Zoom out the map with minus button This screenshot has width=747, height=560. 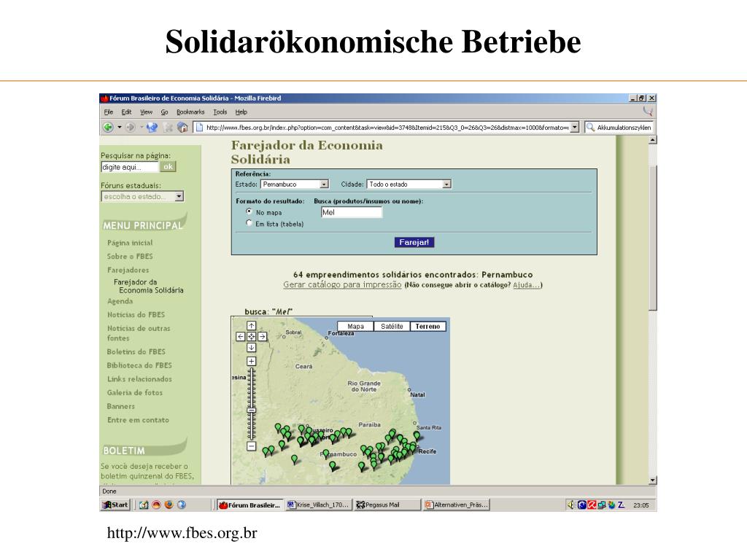pyautogui.click(x=252, y=446)
